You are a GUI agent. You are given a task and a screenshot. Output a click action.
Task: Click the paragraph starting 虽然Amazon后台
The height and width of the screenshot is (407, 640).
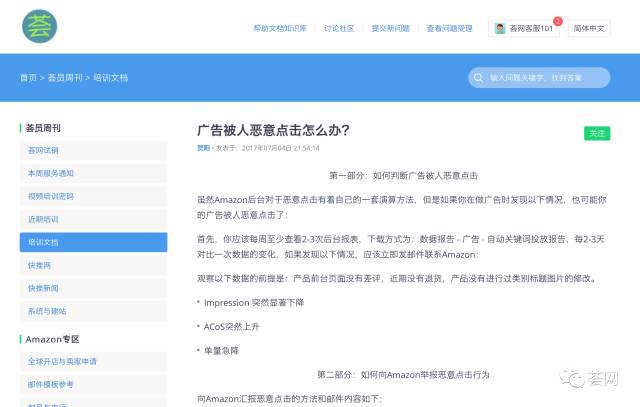402,207
